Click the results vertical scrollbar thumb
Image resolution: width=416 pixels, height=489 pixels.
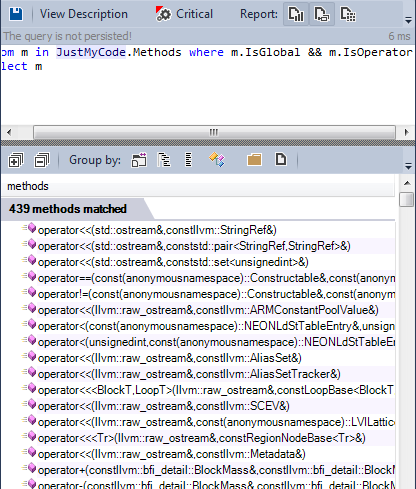point(407,199)
